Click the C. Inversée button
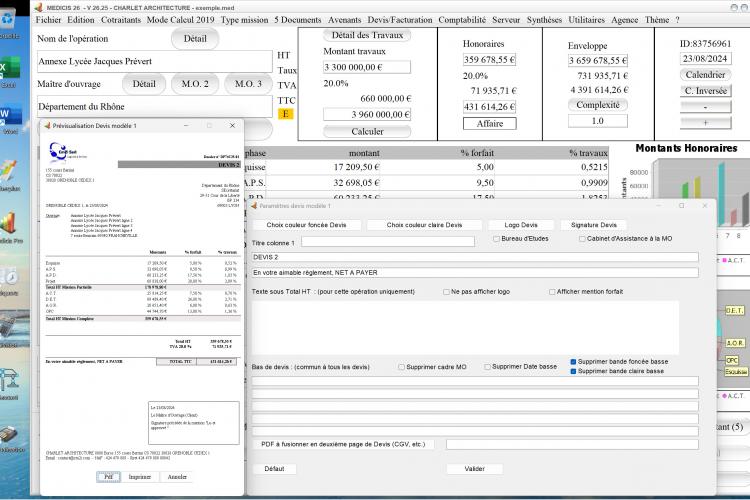 pyautogui.click(x=706, y=91)
